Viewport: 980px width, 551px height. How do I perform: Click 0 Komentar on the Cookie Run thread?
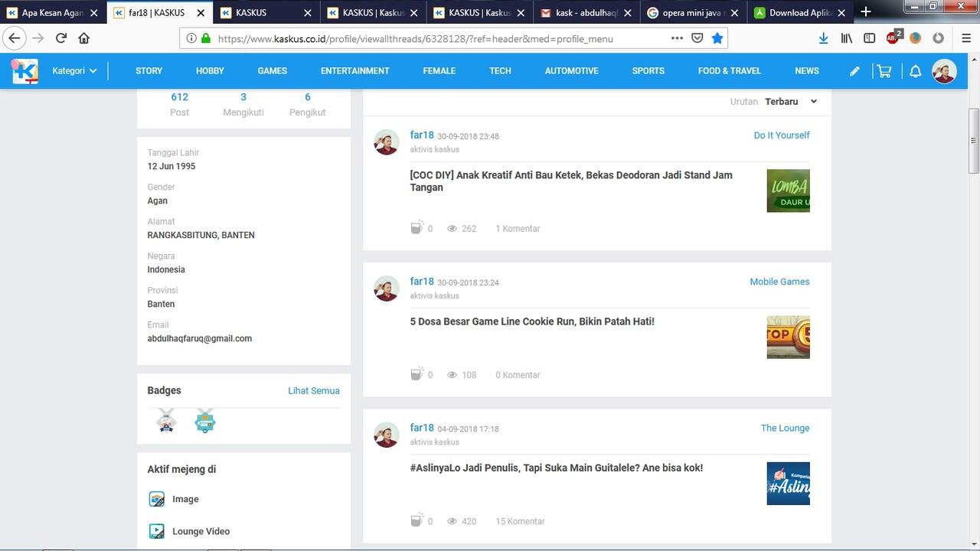pos(518,375)
